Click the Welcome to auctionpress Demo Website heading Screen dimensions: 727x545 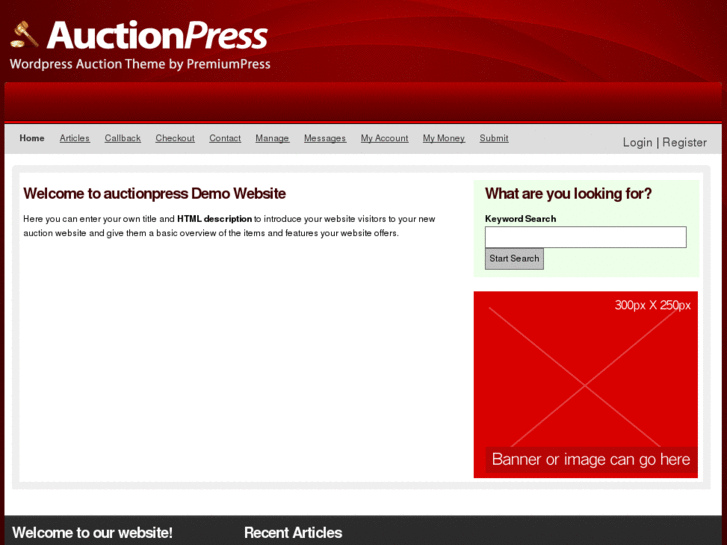154,193
